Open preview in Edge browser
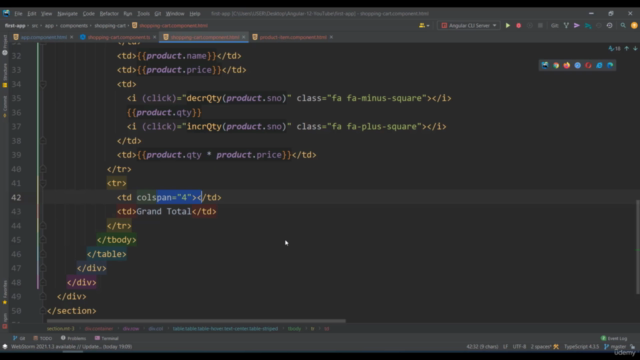This screenshot has height=360, width=640. pos(610,65)
